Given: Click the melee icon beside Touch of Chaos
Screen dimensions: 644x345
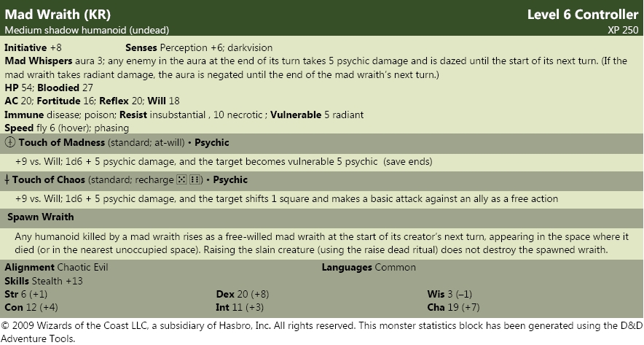Looking at the screenshot, I should pyautogui.click(x=7, y=179).
